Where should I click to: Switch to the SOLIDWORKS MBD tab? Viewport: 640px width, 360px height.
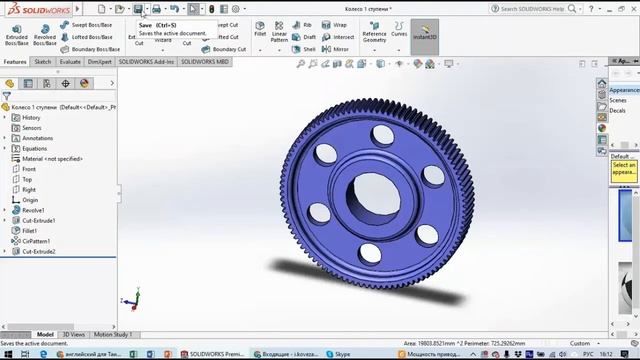[x=205, y=62]
